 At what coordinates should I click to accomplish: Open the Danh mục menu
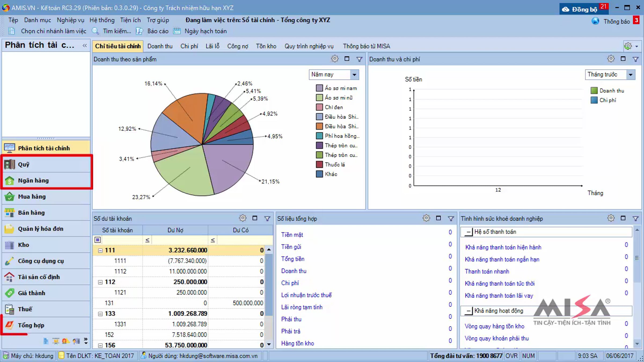tap(38, 20)
